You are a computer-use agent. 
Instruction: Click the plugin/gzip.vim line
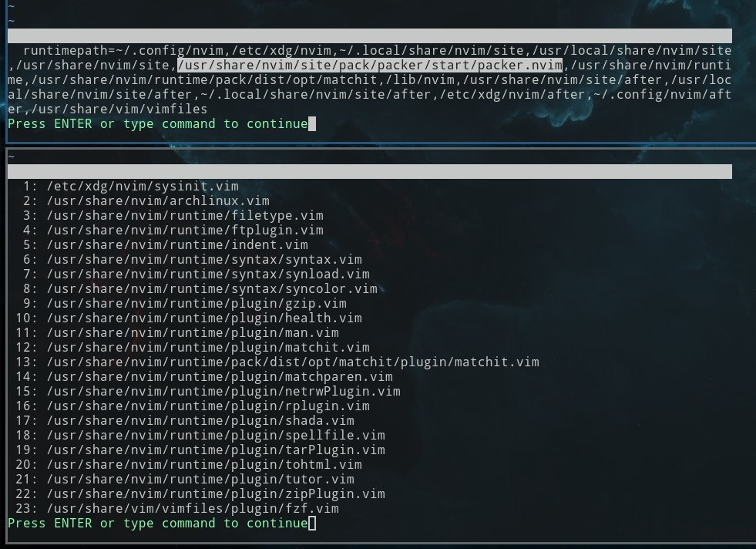pos(197,304)
